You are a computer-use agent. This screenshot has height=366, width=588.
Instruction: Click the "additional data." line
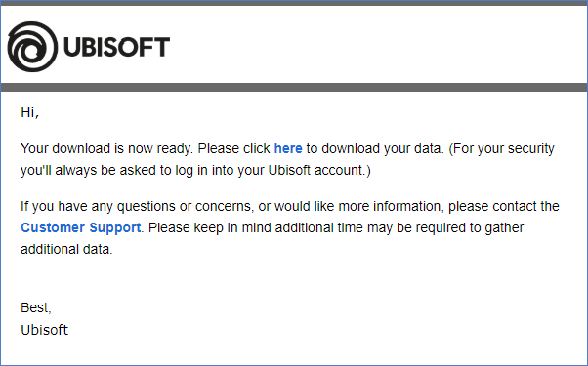66,250
